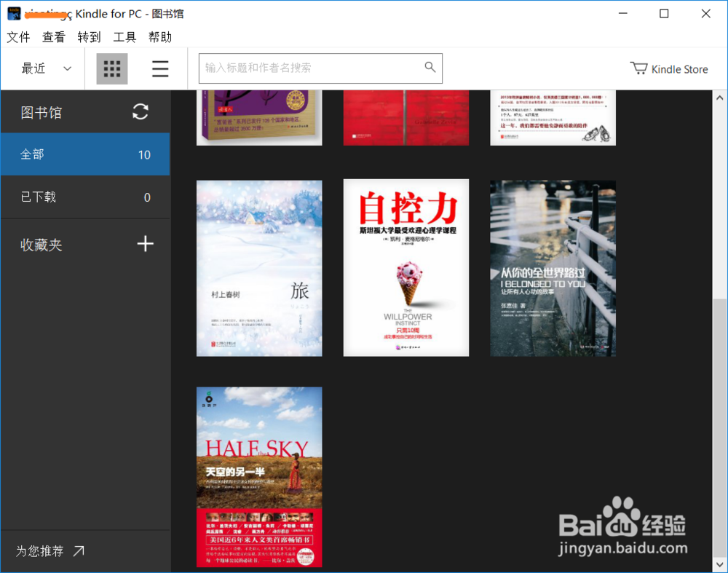
Task: Open the 查看 menu
Action: [54, 37]
